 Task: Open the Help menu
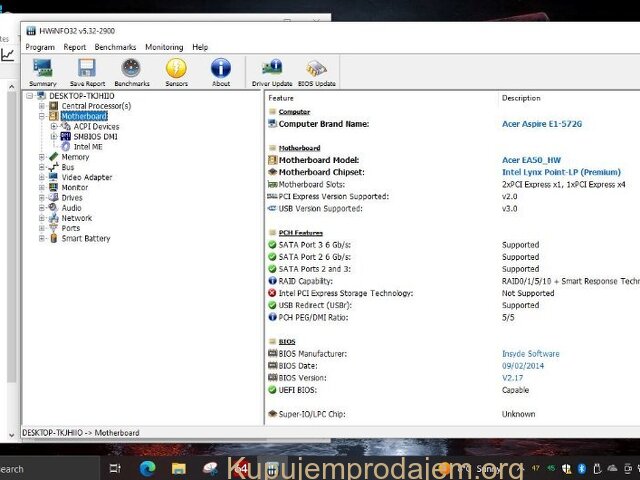pos(200,47)
